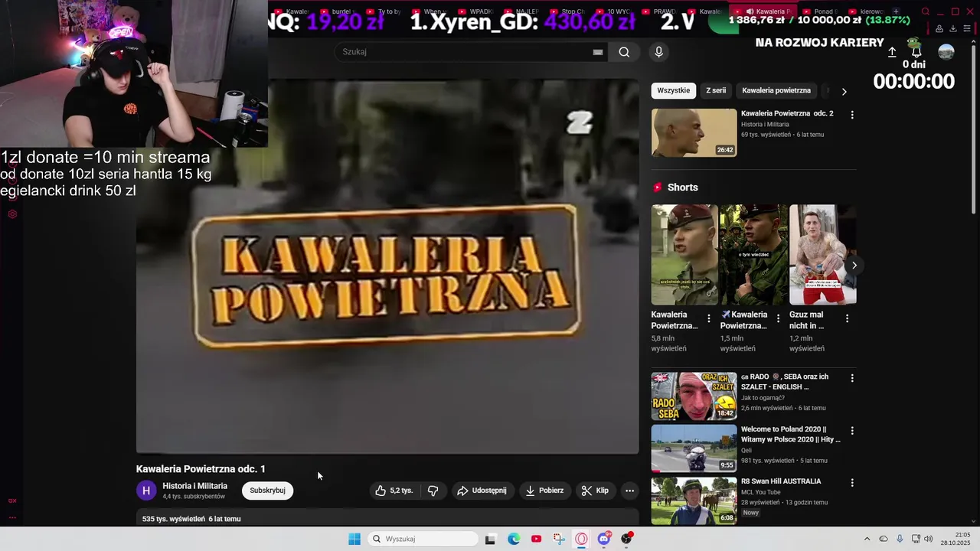The height and width of the screenshot is (551, 980).
Task: Open Kawaleria Powietrzna odc. 2 thumbnail
Action: point(694,132)
